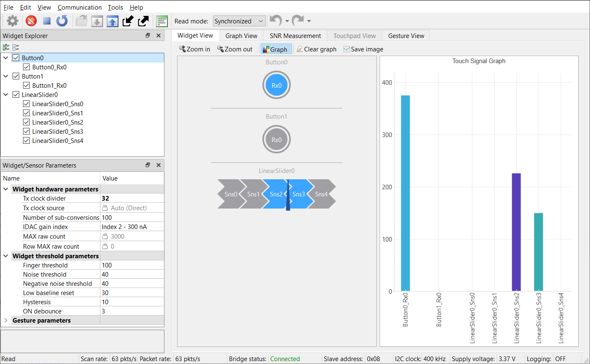Click the Save image button
This screenshot has height=364, width=590.
363,49
